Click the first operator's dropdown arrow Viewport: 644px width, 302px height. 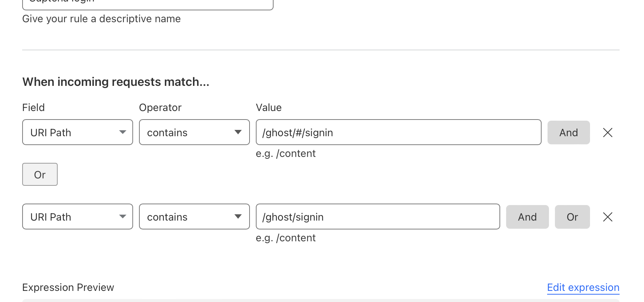click(238, 132)
